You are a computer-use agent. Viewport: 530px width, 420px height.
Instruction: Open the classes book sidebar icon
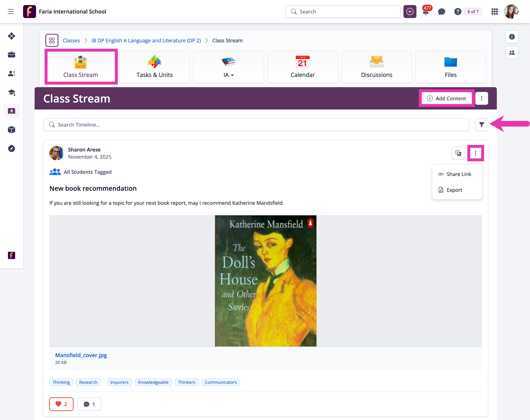[x=12, y=111]
